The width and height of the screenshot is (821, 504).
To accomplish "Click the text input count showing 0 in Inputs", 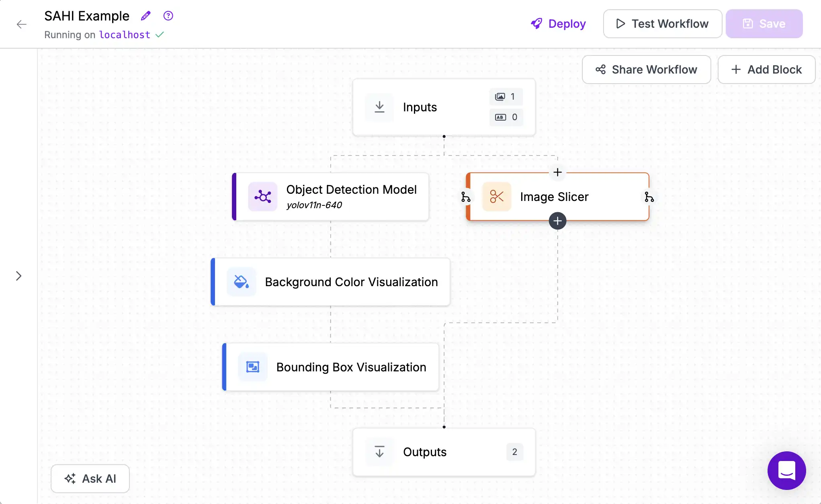I will (x=506, y=117).
